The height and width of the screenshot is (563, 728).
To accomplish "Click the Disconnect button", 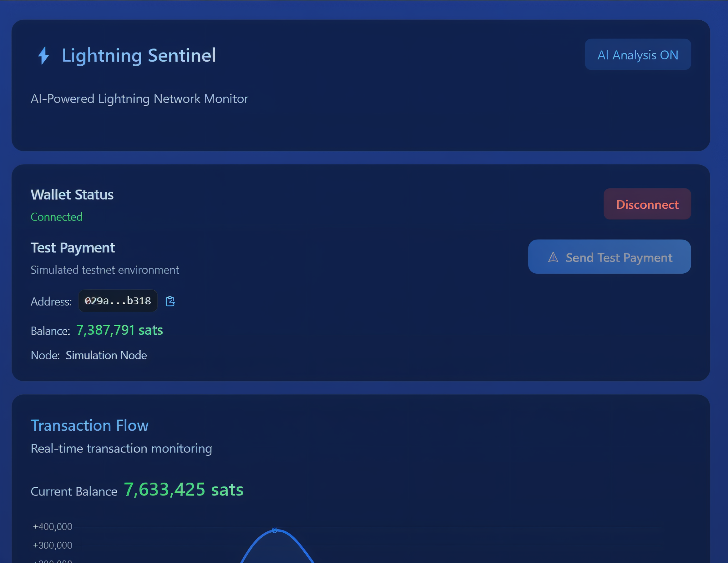I will click(647, 204).
